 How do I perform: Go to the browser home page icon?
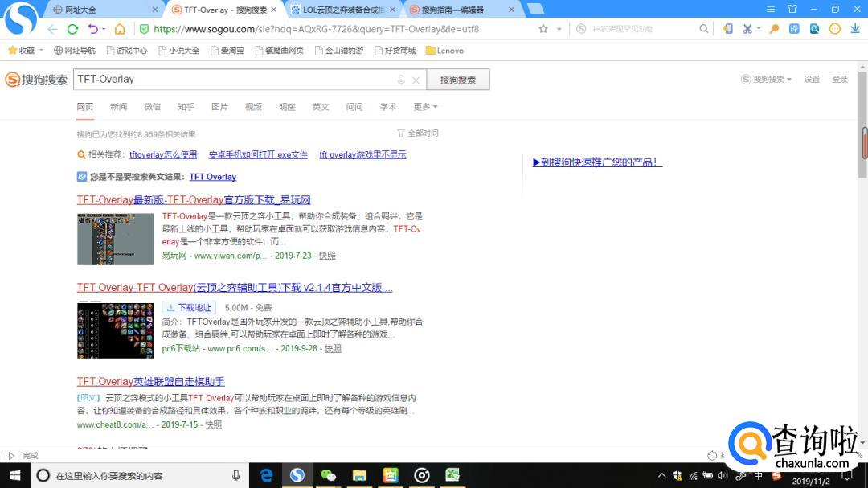point(120,29)
